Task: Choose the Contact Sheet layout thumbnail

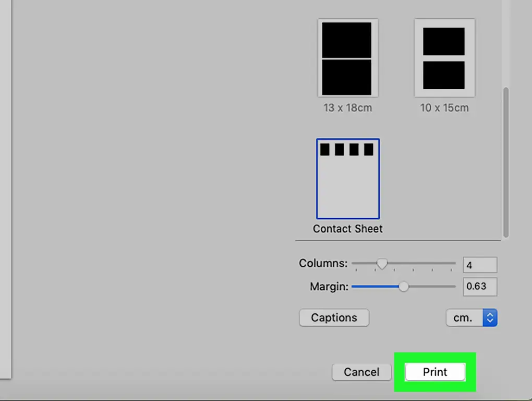Action: [348, 179]
